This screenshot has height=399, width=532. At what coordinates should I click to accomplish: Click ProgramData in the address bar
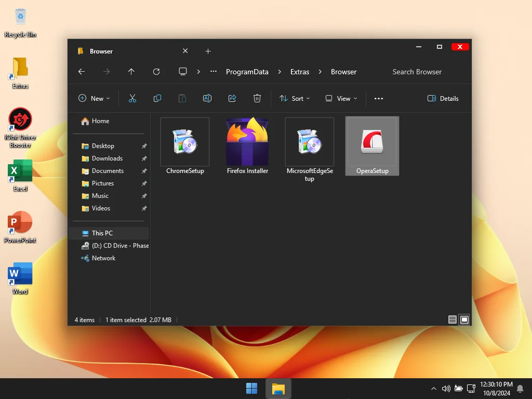point(247,72)
